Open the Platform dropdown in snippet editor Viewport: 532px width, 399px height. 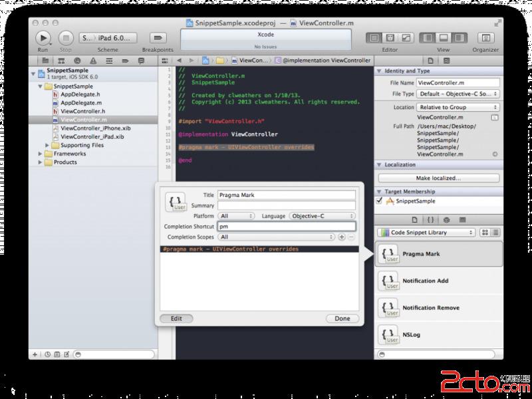click(x=237, y=216)
